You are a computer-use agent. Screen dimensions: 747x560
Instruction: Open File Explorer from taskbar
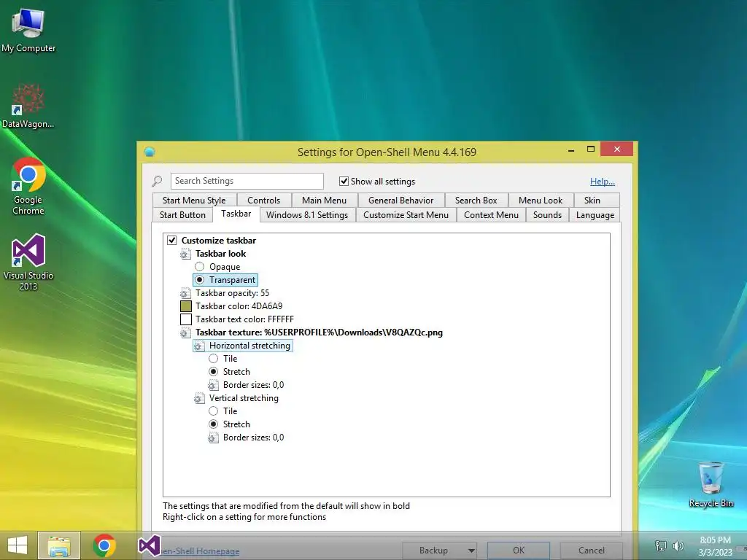click(59, 545)
